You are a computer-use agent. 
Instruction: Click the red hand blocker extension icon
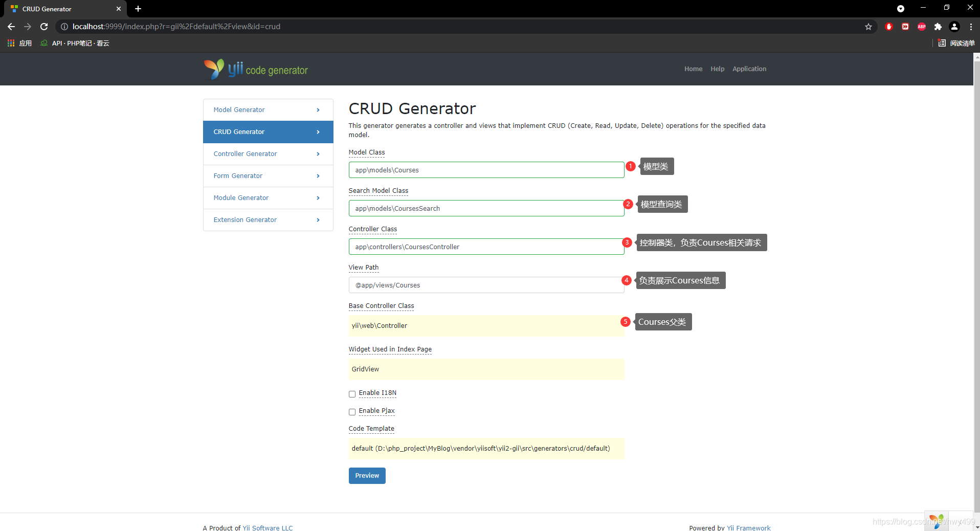pyautogui.click(x=889, y=27)
